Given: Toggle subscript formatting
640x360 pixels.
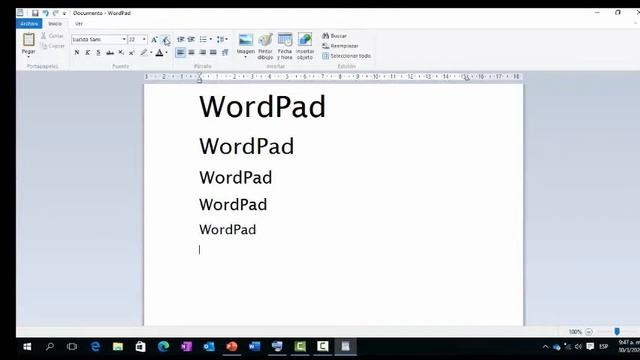Looking at the screenshot, I should tap(121, 52).
